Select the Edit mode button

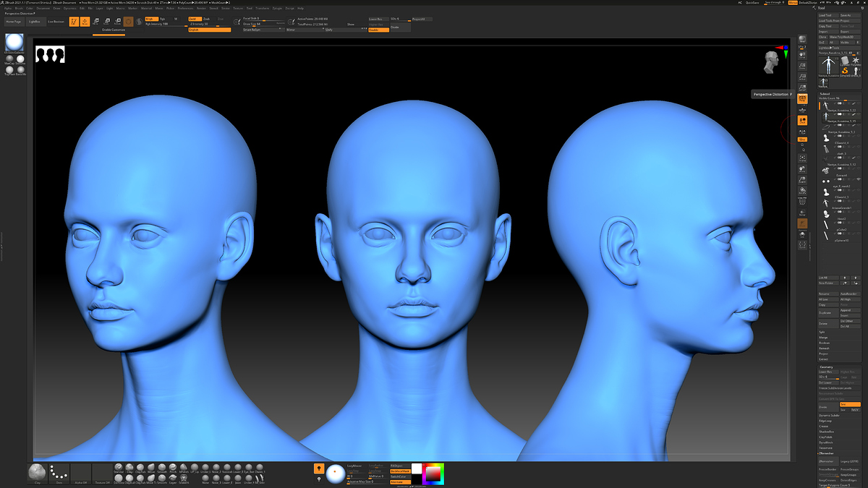(x=74, y=22)
